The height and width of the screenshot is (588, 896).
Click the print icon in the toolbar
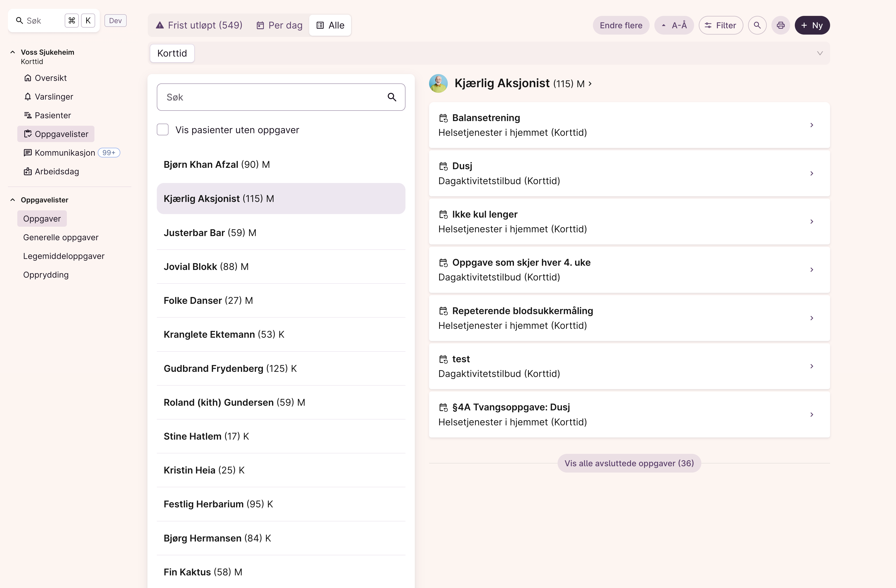click(x=780, y=25)
